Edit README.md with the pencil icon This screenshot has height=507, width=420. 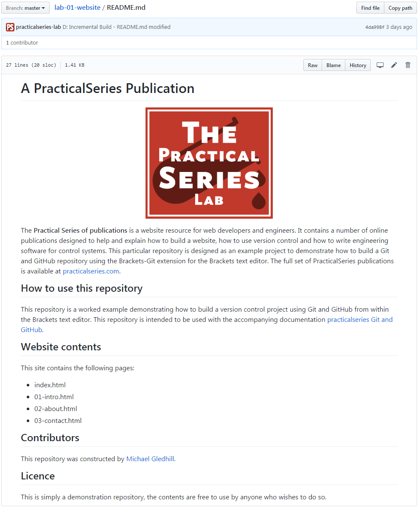tap(394, 65)
